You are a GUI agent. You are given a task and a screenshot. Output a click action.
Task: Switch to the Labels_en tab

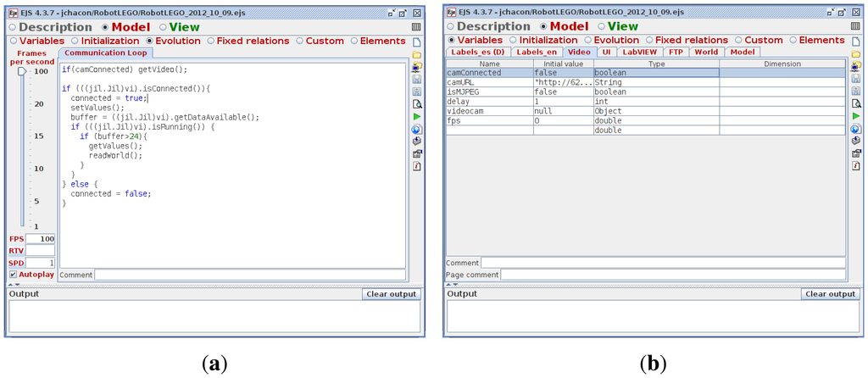click(x=537, y=52)
